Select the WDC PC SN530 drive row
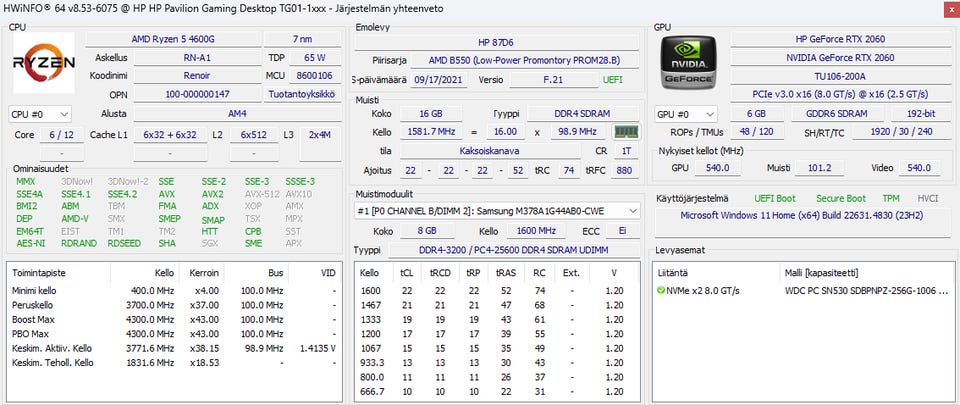960x405 pixels. click(803, 291)
